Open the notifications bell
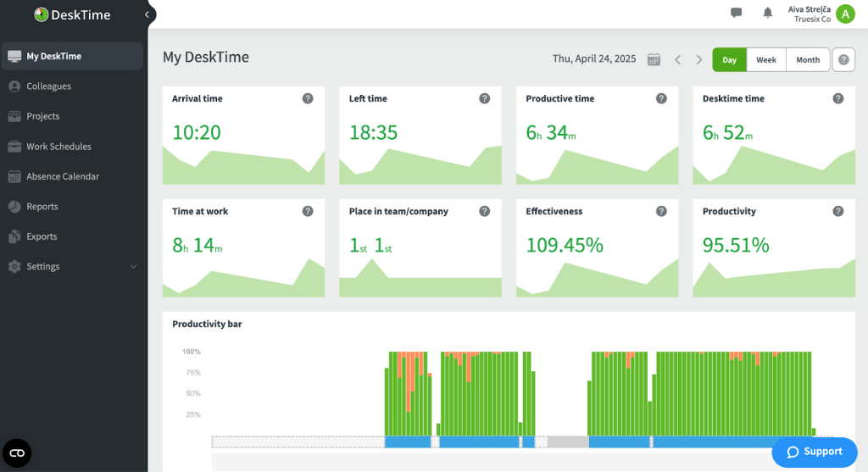Viewport: 868px width, 472px height. click(x=767, y=12)
